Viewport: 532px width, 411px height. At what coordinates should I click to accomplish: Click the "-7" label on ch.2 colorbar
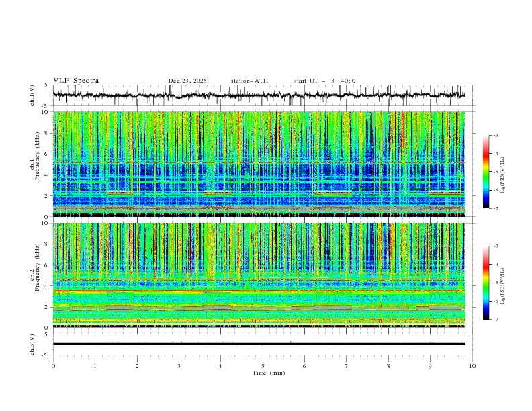pos(496,320)
